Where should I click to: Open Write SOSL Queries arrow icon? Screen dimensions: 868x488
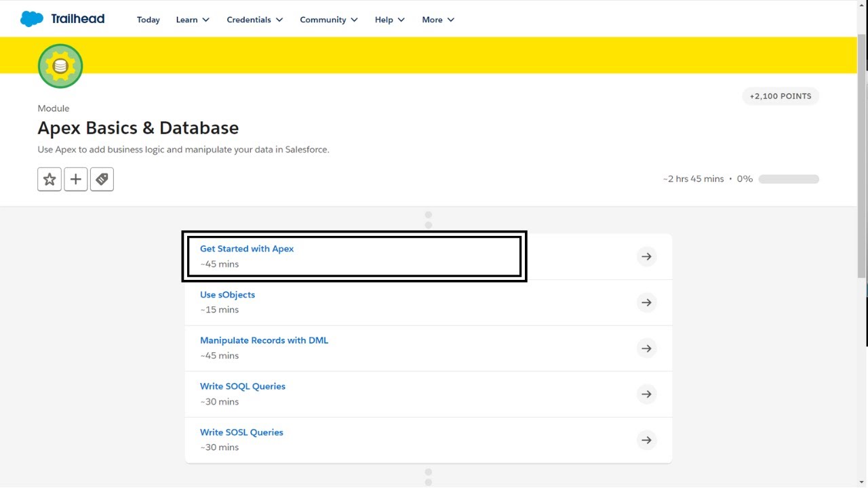pyautogui.click(x=647, y=440)
